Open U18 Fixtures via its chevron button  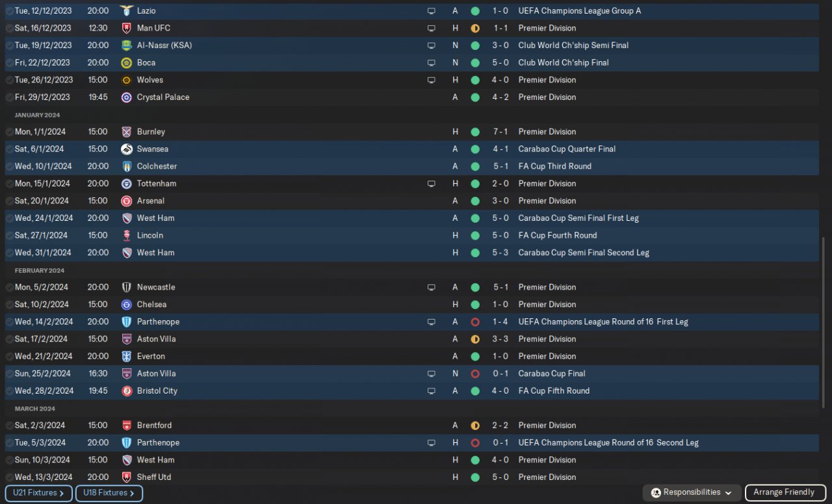[109, 493]
